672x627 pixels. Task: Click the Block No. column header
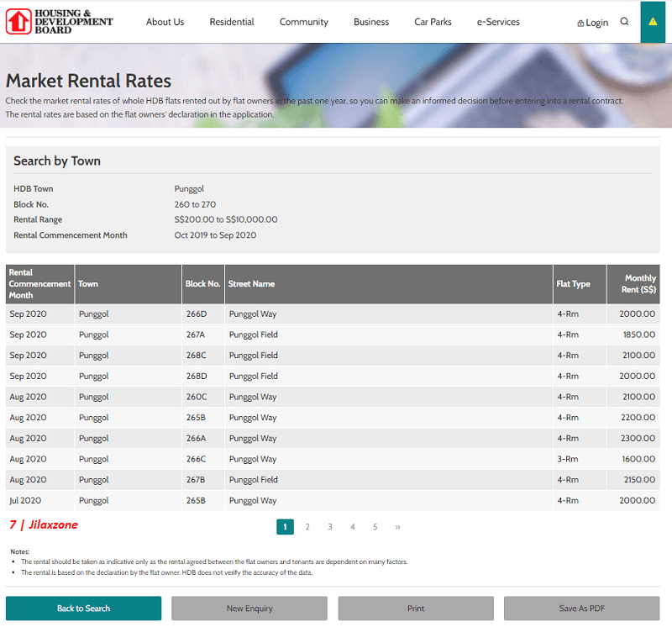(x=203, y=284)
